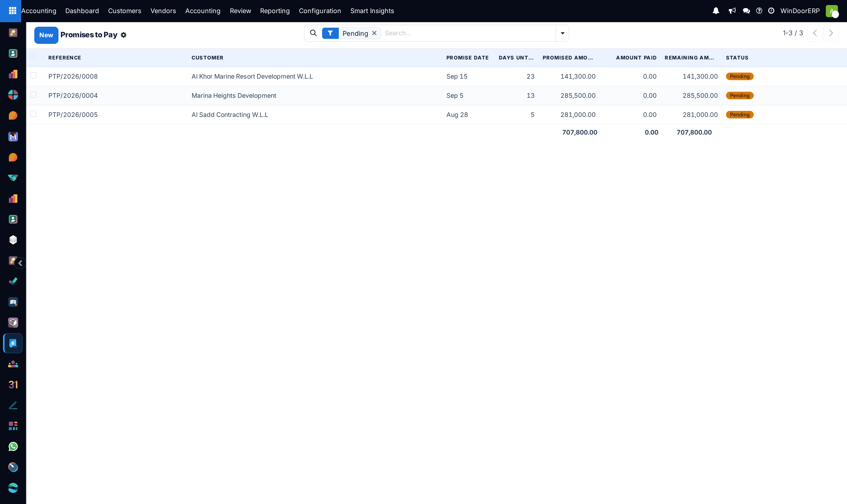
Task: Click the 1-3 / 3 pager counter
Action: (x=793, y=33)
